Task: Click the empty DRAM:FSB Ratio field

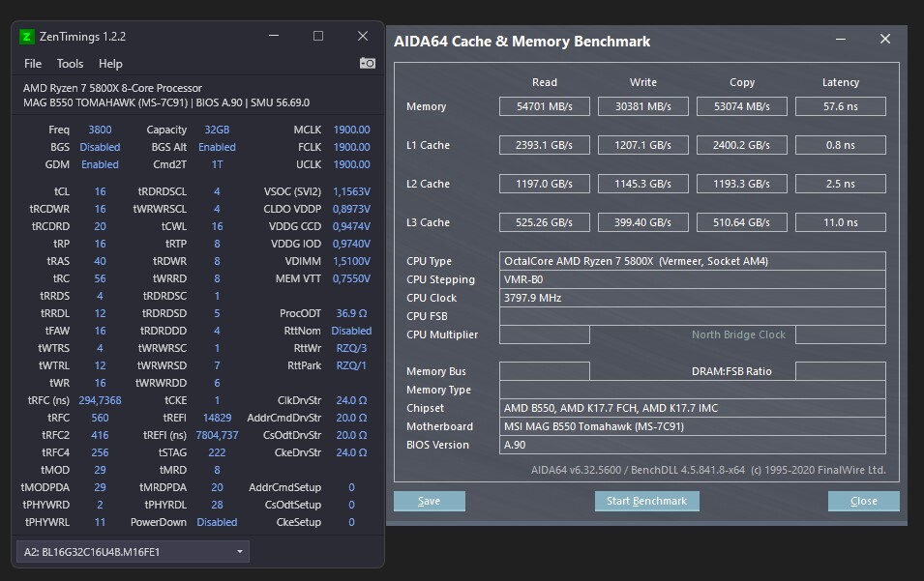Action: 840,371
